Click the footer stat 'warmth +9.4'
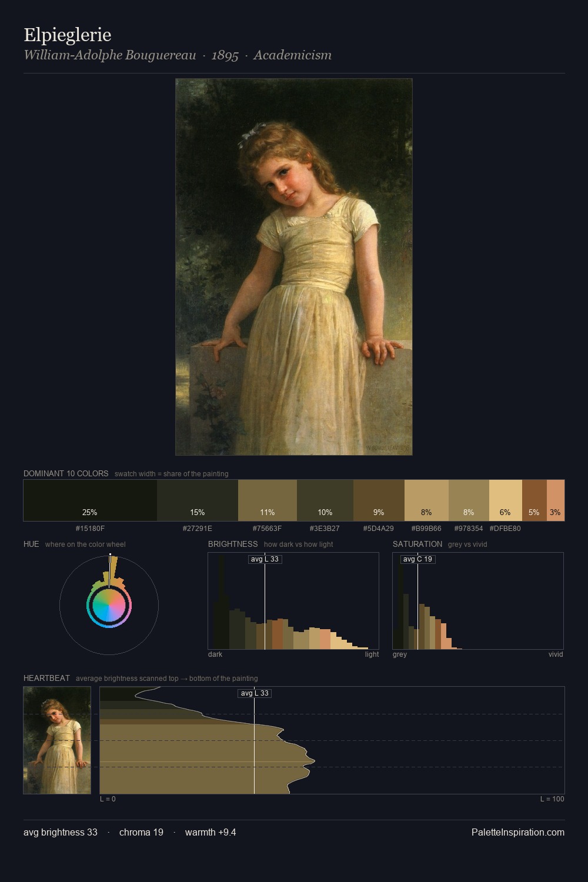 [x=211, y=832]
